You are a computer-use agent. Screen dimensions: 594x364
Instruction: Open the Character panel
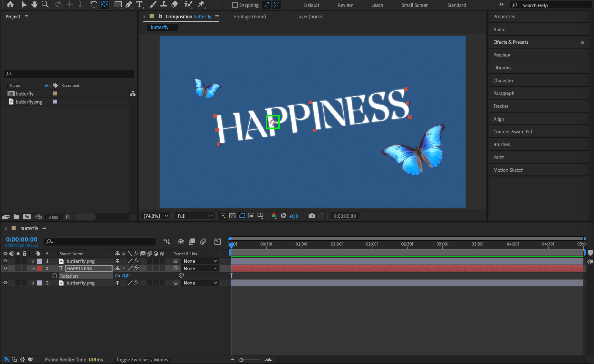pyautogui.click(x=503, y=80)
